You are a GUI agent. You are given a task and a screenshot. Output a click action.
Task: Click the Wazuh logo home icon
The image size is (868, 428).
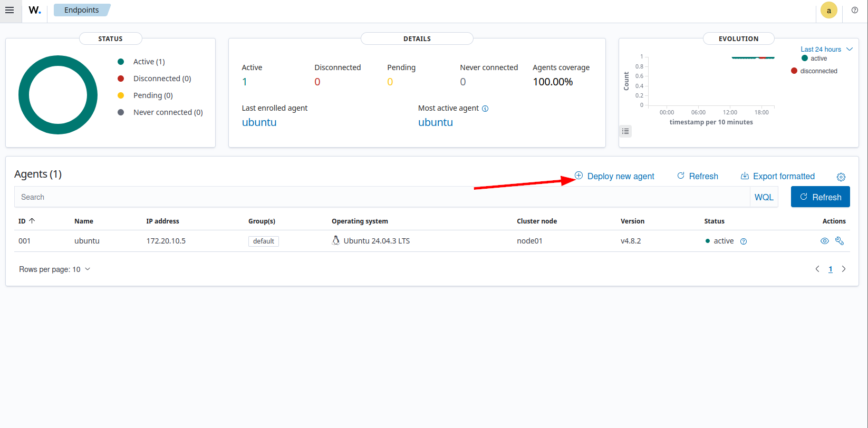[35, 11]
